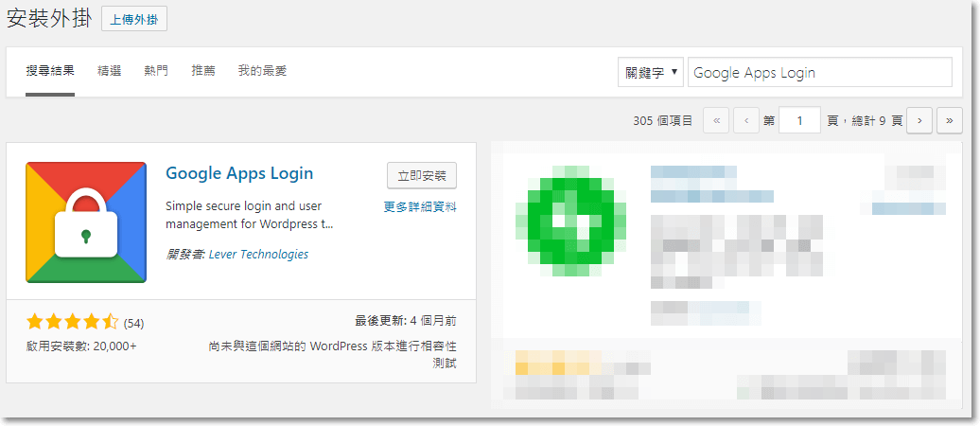Click the (54) ratings count
The image size is (980, 426).
[133, 324]
